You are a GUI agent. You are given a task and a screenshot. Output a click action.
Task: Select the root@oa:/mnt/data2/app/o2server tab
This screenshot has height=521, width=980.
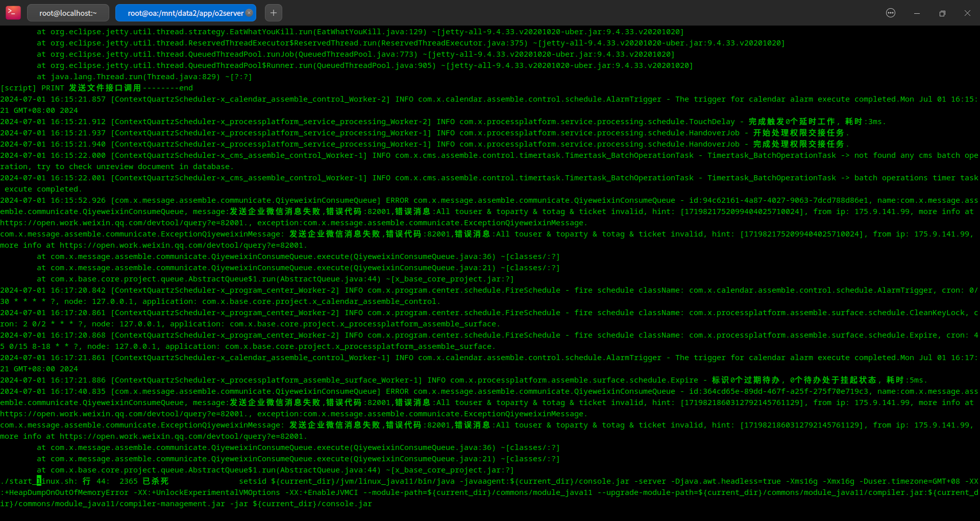[x=186, y=13]
